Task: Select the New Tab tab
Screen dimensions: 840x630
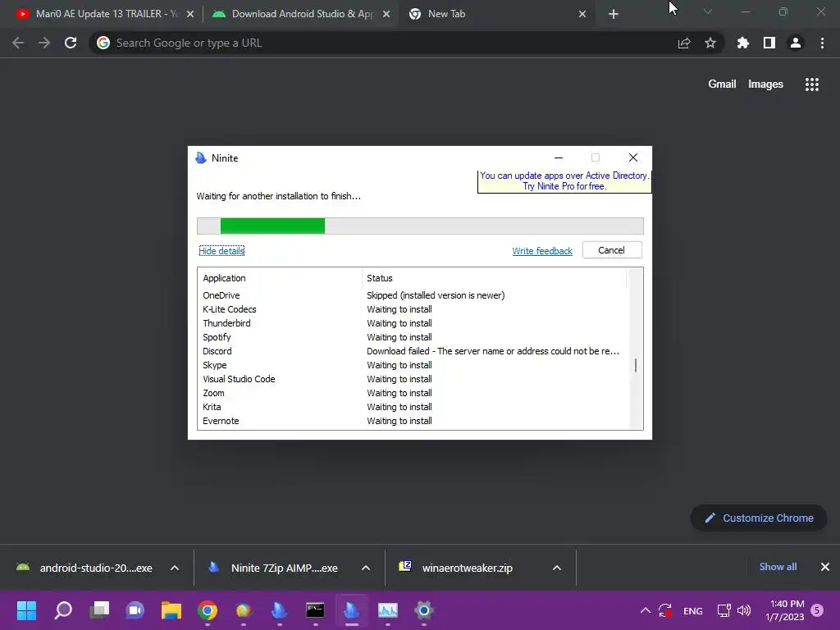Action: pos(495,14)
